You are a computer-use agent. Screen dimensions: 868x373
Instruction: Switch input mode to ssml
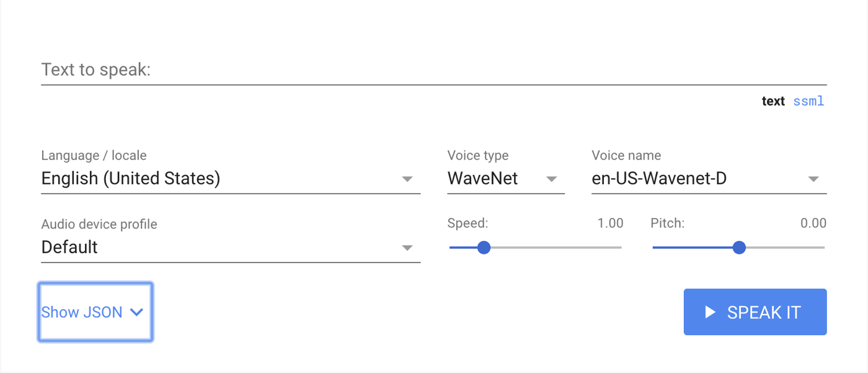click(809, 101)
